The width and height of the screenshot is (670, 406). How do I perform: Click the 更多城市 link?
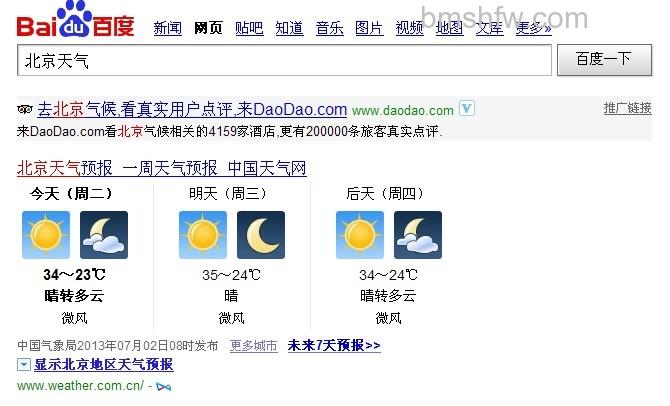(253, 345)
